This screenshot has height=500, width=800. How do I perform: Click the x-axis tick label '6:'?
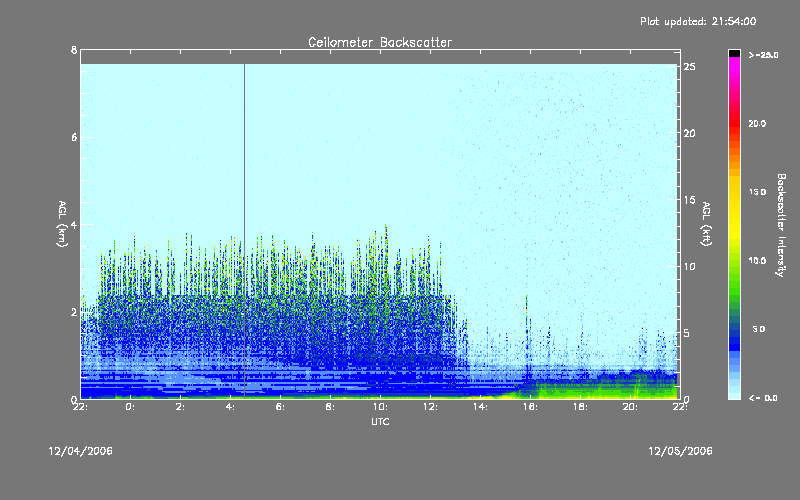(280, 407)
